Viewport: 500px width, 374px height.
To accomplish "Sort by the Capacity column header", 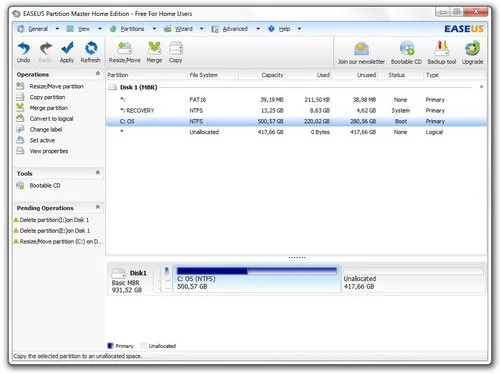I will click(272, 75).
